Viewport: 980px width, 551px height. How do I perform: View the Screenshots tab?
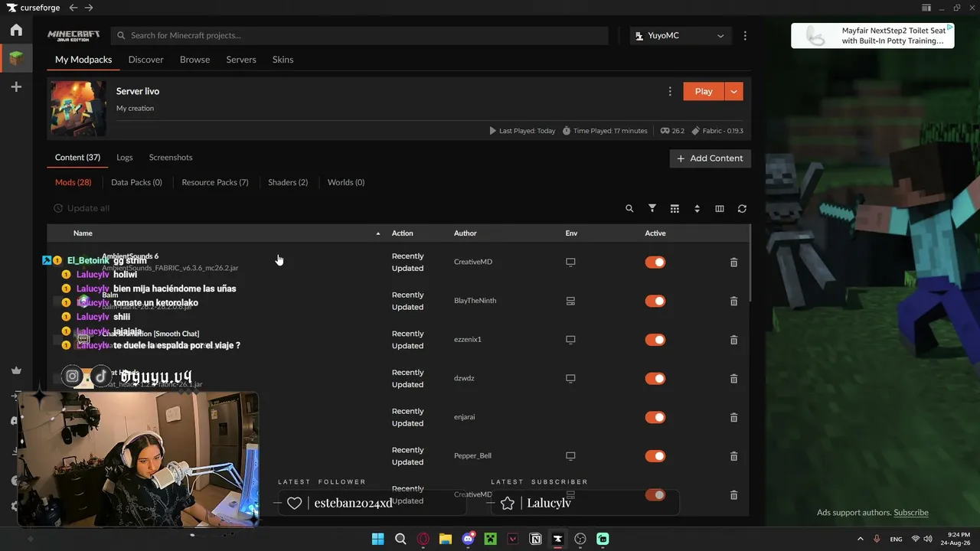click(x=171, y=158)
